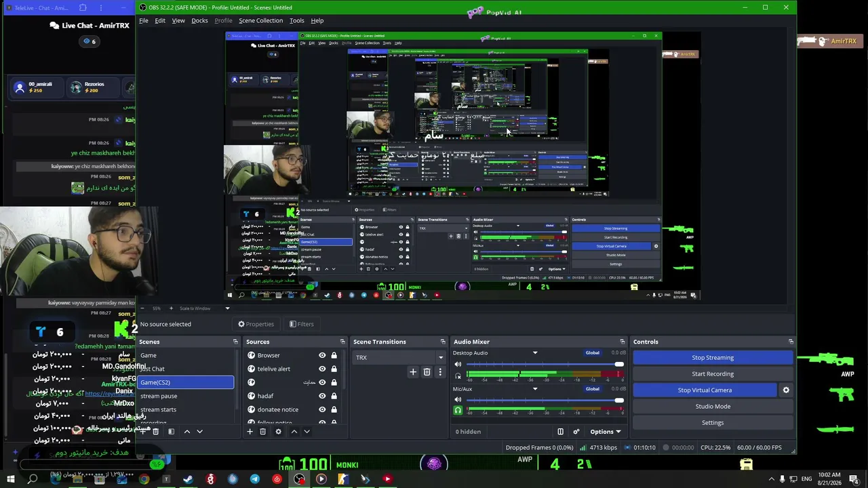Open the View menu
Viewport: 868px width, 488px height.
click(x=178, y=20)
